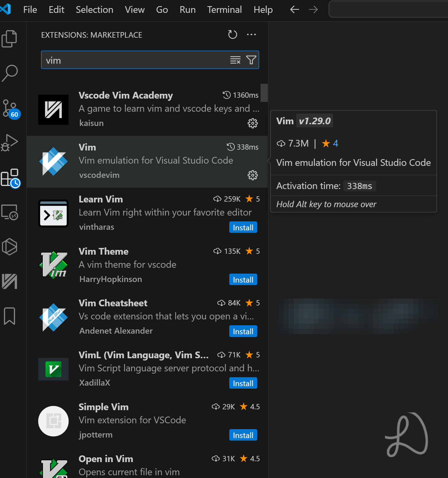This screenshot has height=478, width=448.
Task: Open the Learn Vim extension thumbnail
Action: [53, 214]
